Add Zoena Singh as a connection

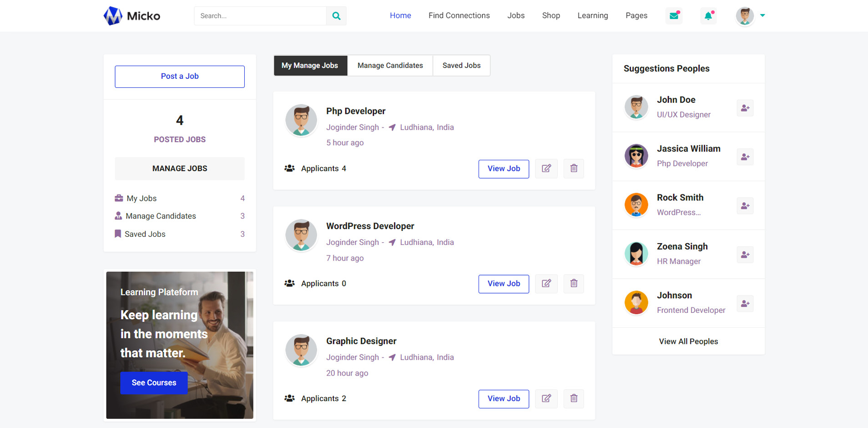pyautogui.click(x=745, y=255)
